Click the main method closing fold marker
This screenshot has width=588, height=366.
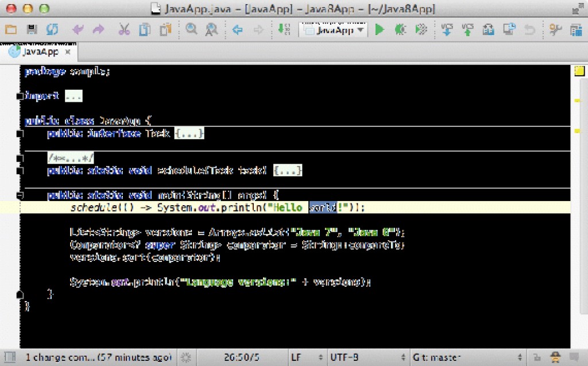pyautogui.click(x=20, y=294)
